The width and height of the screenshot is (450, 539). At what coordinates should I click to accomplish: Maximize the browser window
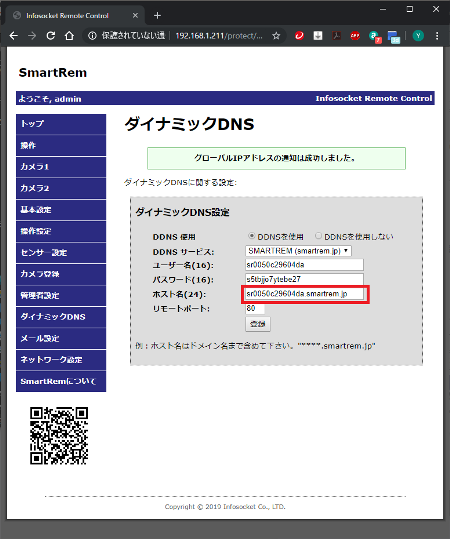pos(409,9)
